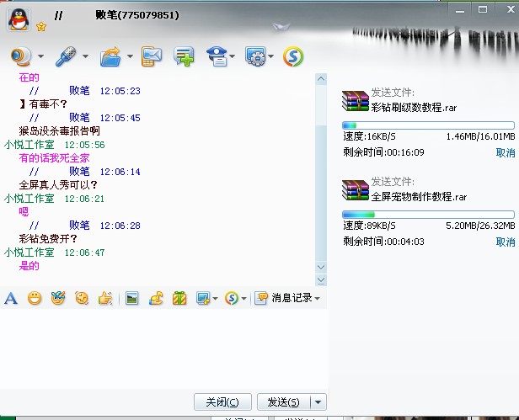Click the QQ penguin avatar

(x=19, y=19)
